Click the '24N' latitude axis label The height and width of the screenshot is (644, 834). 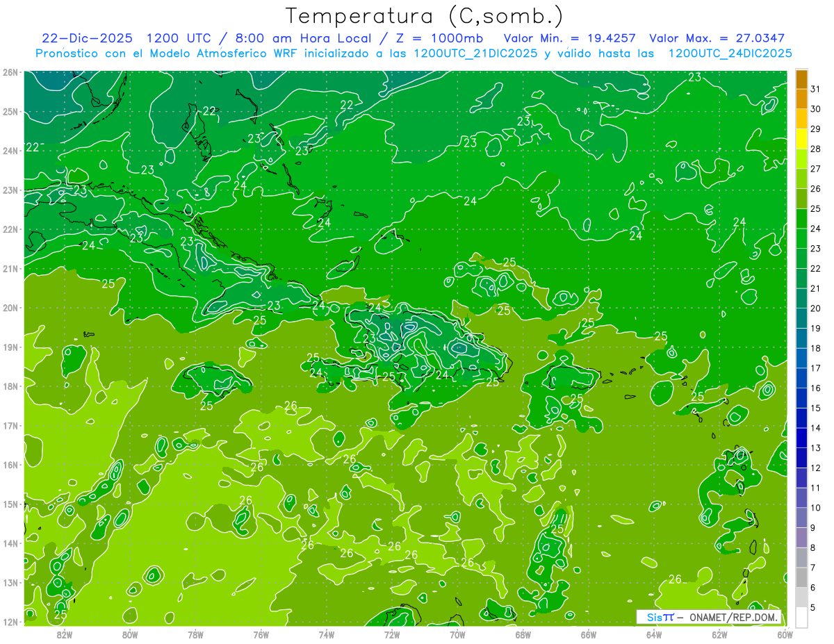point(10,151)
